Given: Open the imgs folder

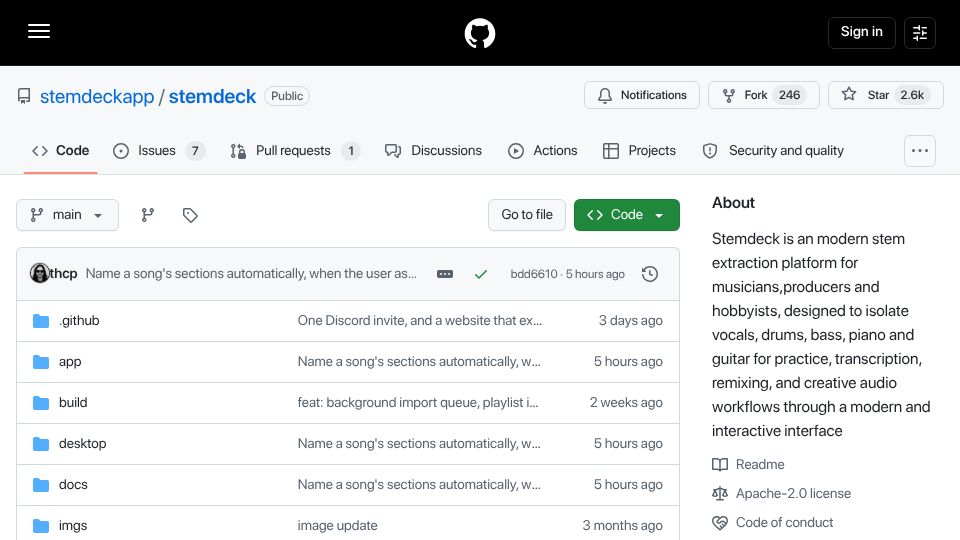Looking at the screenshot, I should (x=73, y=526).
